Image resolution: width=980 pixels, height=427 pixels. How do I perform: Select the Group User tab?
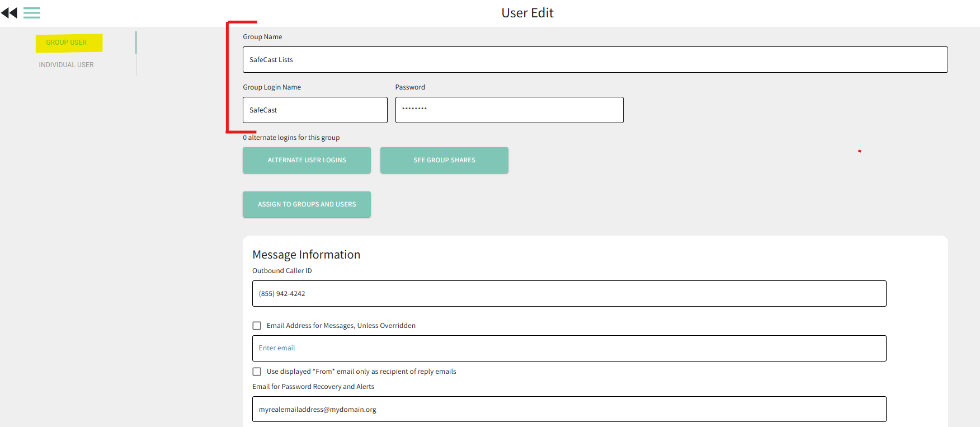[x=67, y=43]
